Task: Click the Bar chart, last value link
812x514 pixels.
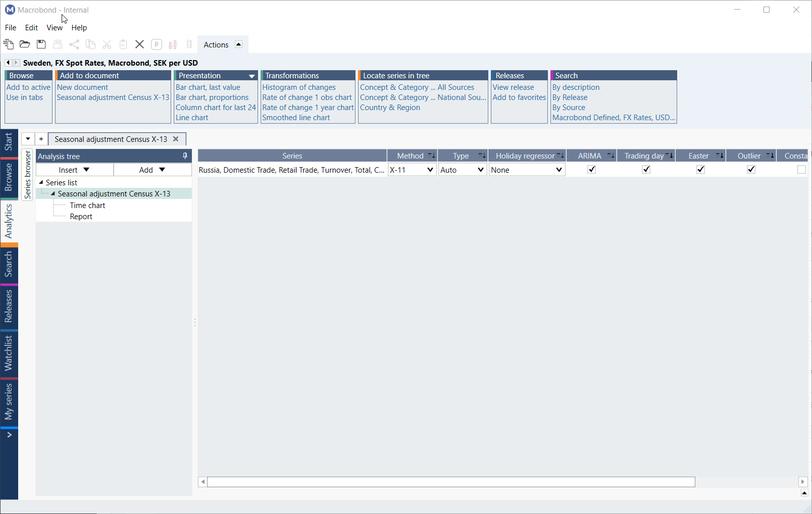Action: pos(208,87)
